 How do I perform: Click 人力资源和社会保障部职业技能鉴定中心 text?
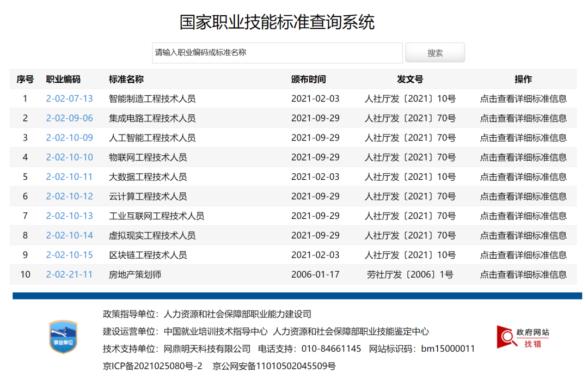pyautogui.click(x=351, y=331)
